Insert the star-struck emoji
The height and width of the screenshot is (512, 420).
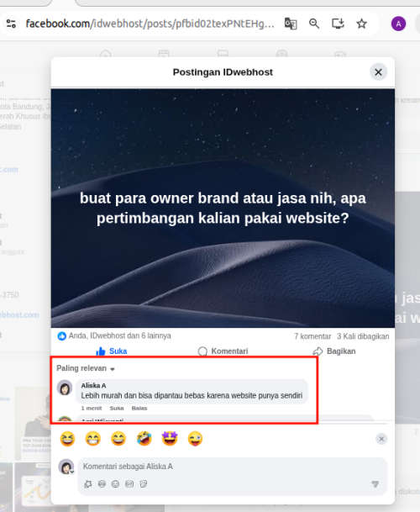tap(170, 439)
